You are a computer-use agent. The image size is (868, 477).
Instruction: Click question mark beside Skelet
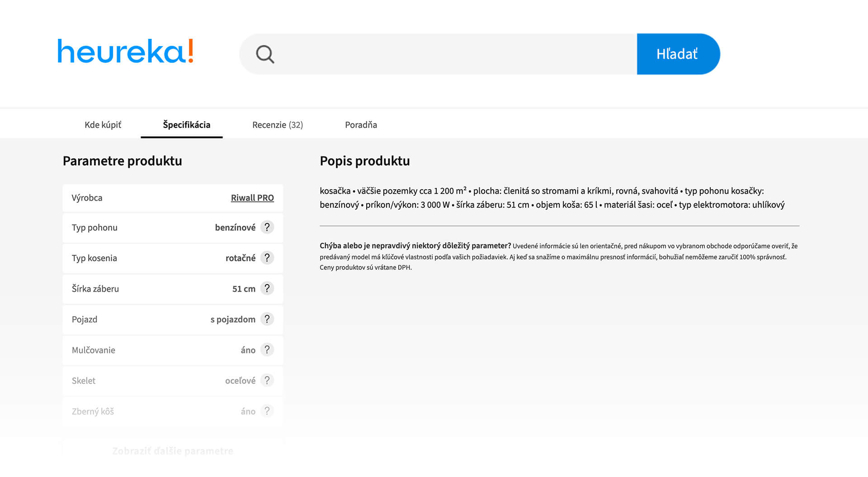pyautogui.click(x=267, y=381)
